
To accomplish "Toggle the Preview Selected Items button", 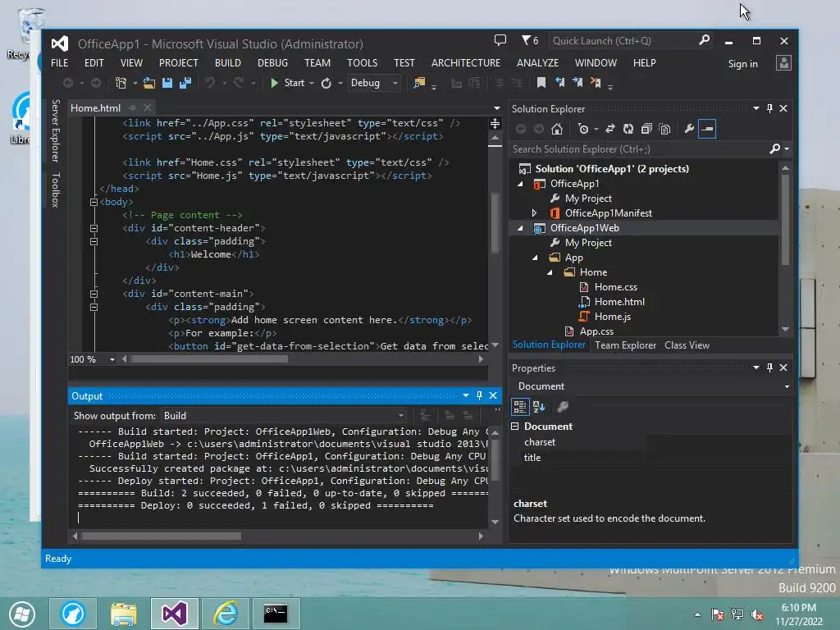I will [x=707, y=129].
